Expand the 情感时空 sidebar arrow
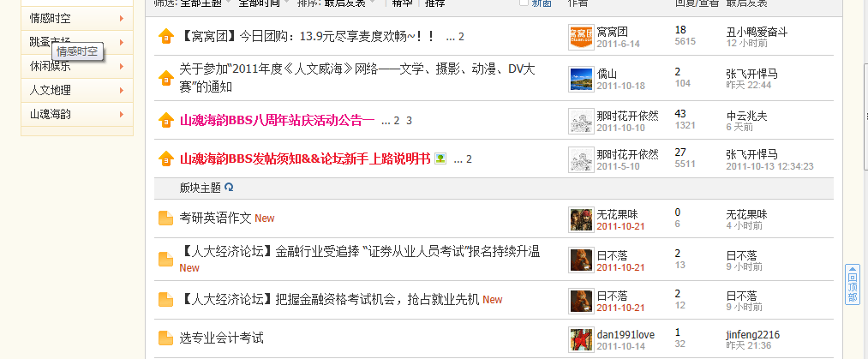868x359 pixels. (121, 19)
